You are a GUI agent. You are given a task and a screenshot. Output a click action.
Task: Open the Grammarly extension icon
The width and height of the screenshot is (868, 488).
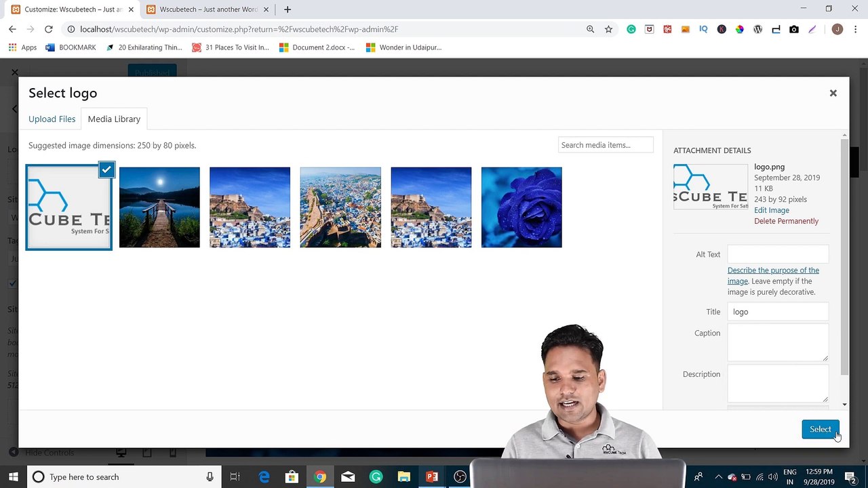point(631,29)
